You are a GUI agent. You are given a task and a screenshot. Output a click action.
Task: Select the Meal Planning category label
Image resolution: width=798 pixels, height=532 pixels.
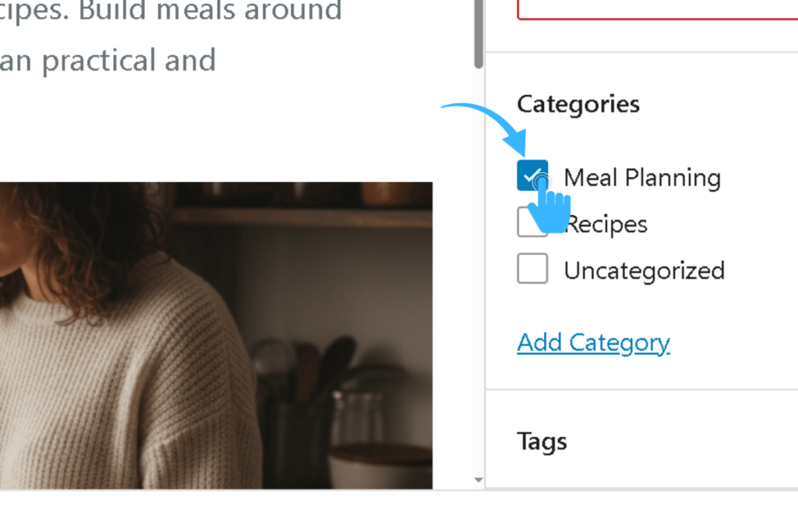coord(641,178)
